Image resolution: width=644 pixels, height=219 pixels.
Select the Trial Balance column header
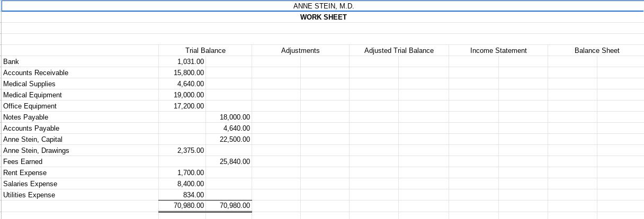205,50
